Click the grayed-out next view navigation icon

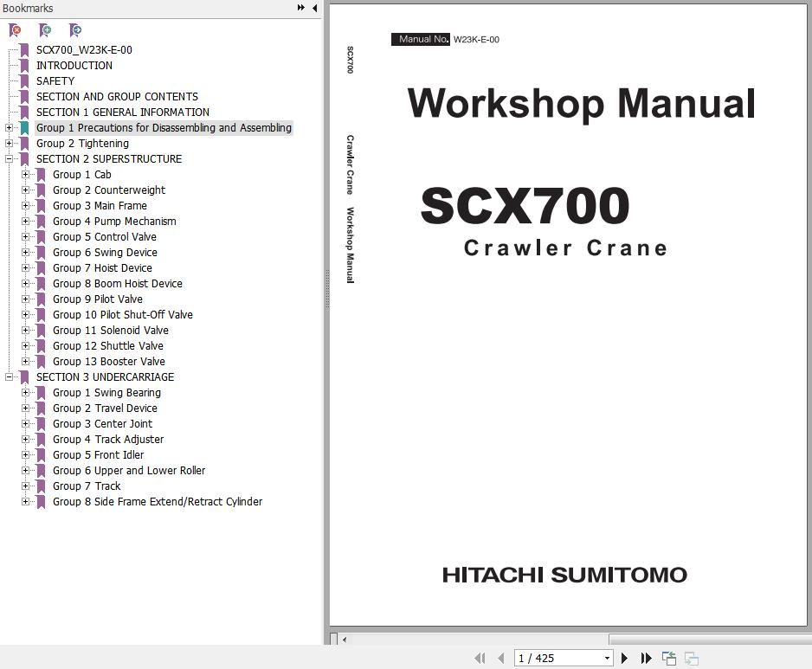[692, 658]
